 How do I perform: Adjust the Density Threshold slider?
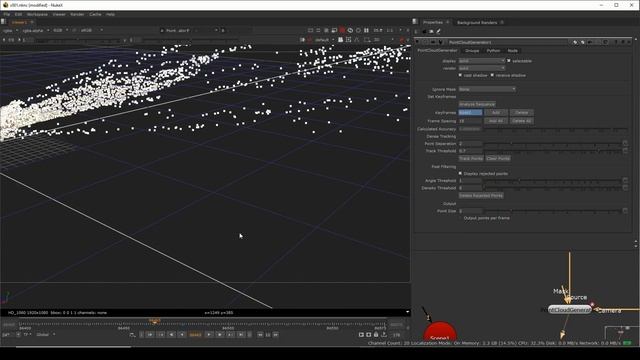552,188
